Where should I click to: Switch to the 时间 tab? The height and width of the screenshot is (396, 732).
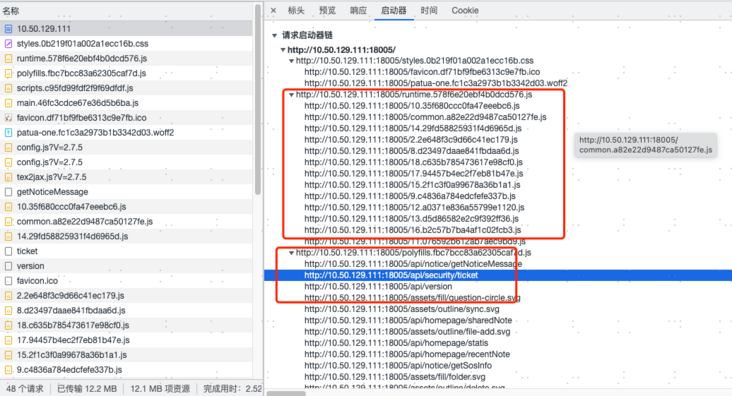(429, 10)
